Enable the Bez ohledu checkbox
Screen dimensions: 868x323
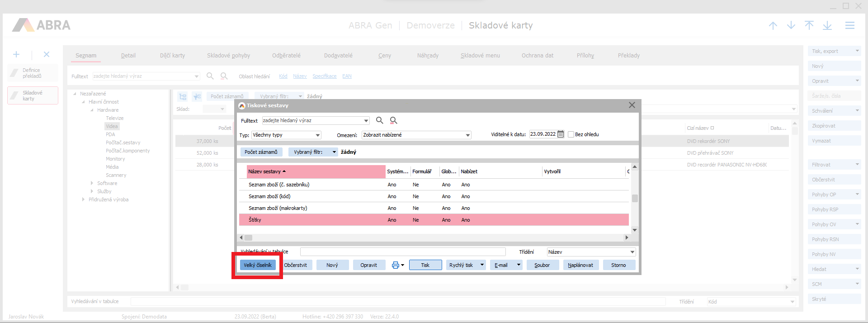tap(571, 134)
